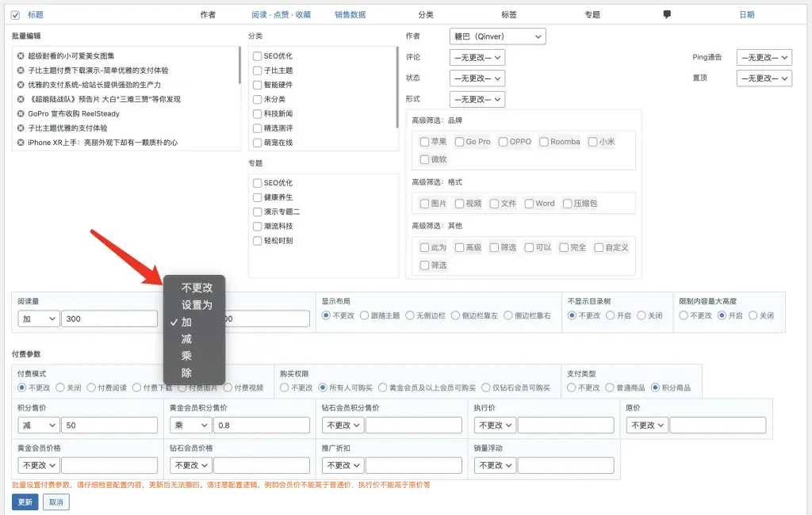Check the 子比主题 category checkbox
812x515 pixels.
click(x=258, y=71)
